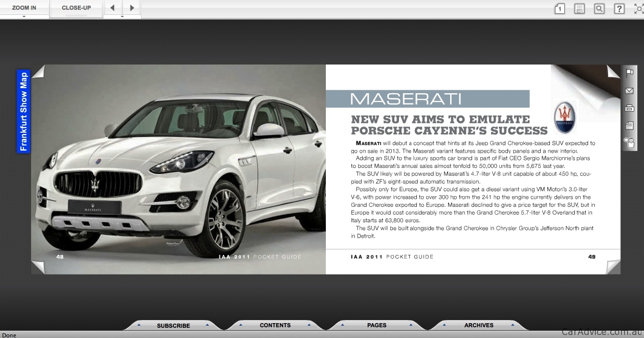Open the CONTENTS tab
The height and width of the screenshot is (338, 644).
[x=275, y=325]
